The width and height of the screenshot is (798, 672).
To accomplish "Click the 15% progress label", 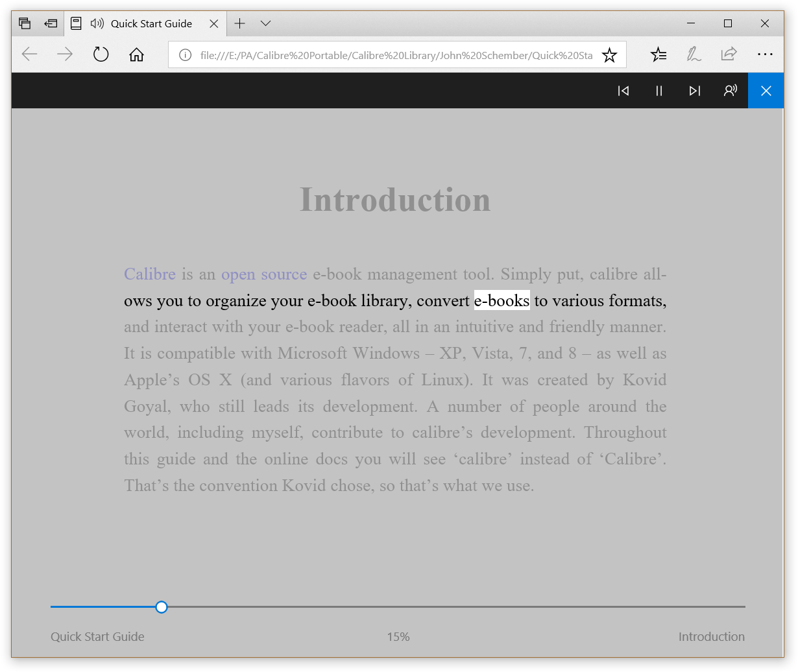I will (x=398, y=637).
